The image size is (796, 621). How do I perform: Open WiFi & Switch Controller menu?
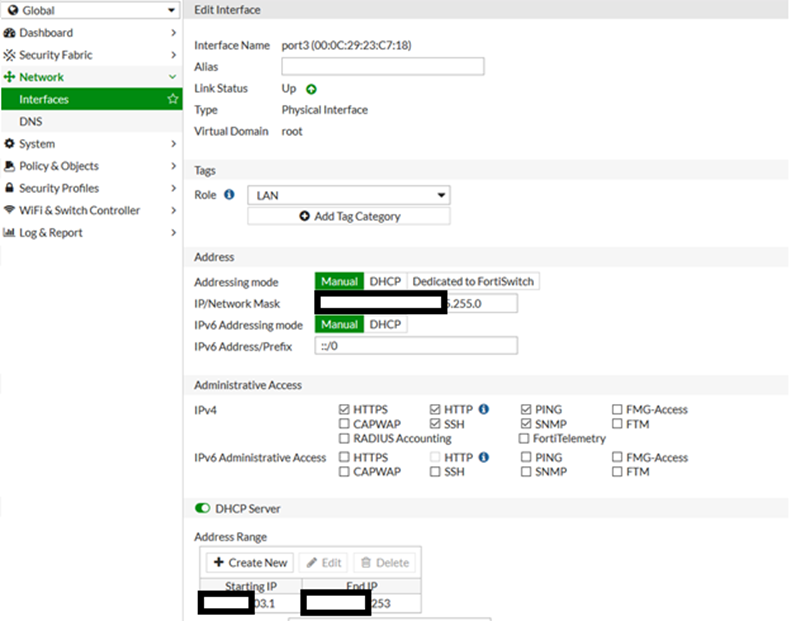[x=88, y=210]
